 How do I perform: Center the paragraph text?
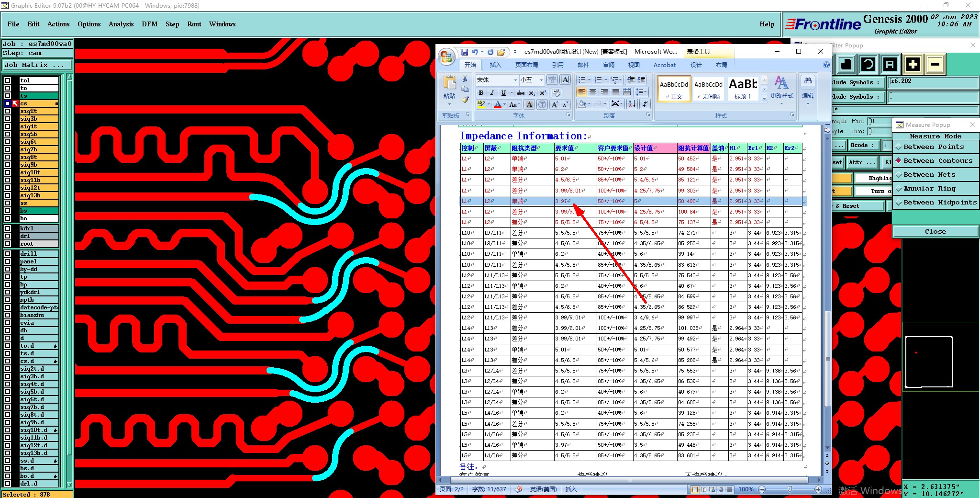[x=593, y=92]
